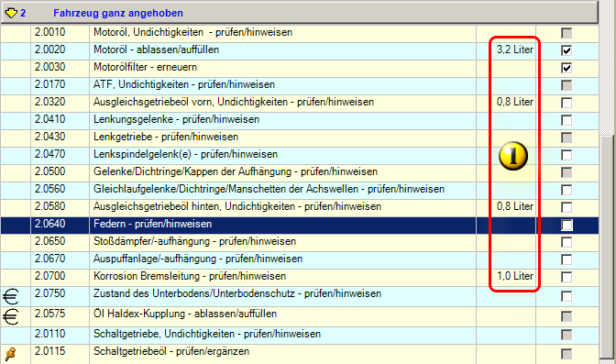Check the Schaltgetriebeöl prüfen/ergänzen checkbox

pyautogui.click(x=566, y=354)
